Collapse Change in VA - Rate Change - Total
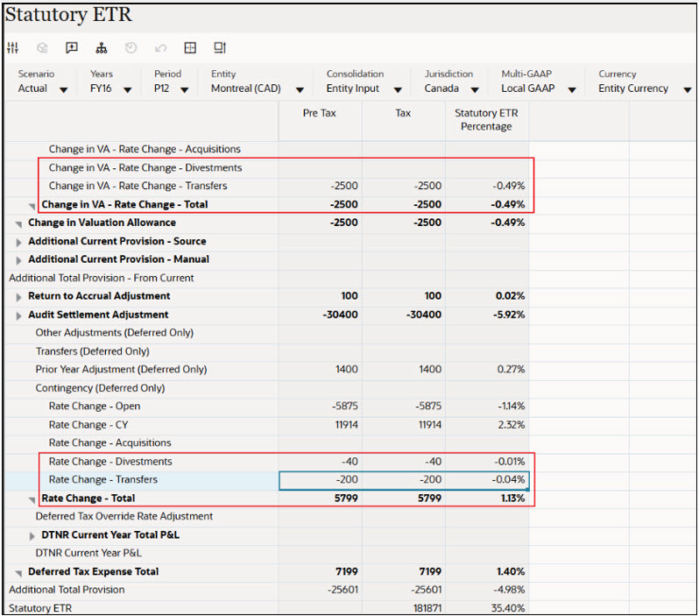This screenshot has height=616, width=699. (32, 206)
